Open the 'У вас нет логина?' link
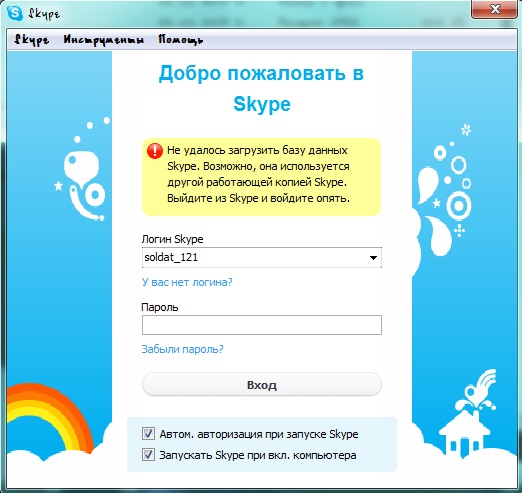522x493 pixels. (187, 282)
